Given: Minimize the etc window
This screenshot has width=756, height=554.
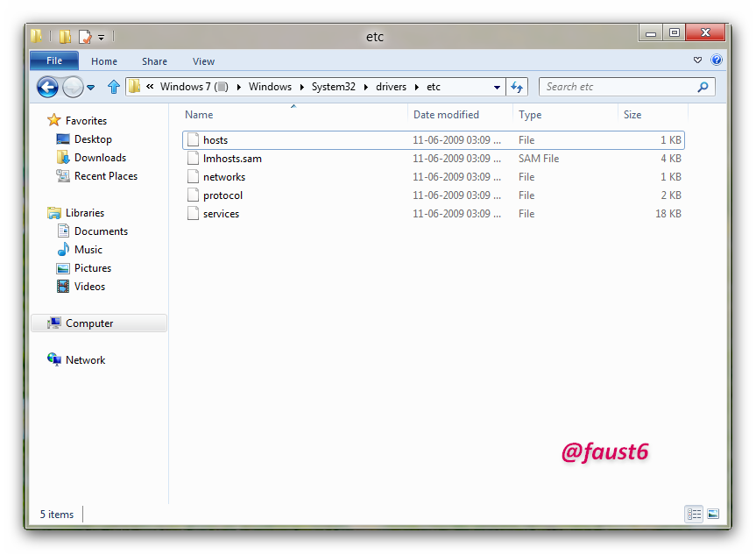Looking at the screenshot, I should click(x=650, y=32).
